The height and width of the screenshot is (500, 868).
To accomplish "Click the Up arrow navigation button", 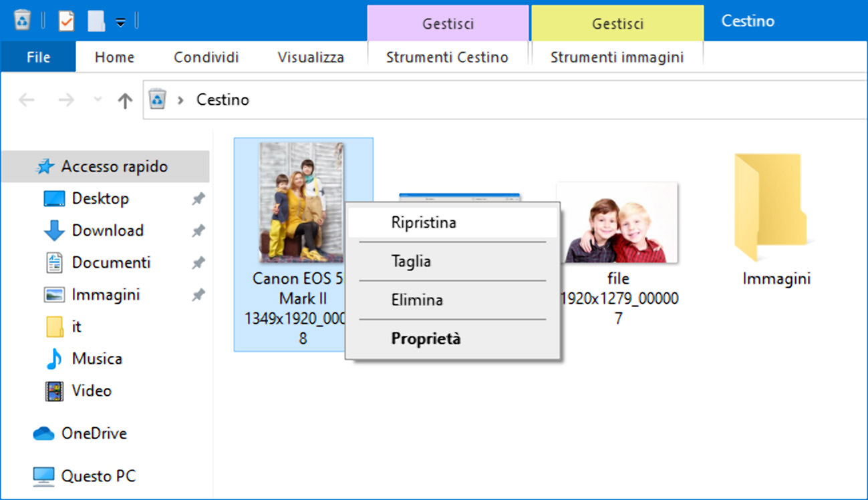I will point(125,100).
